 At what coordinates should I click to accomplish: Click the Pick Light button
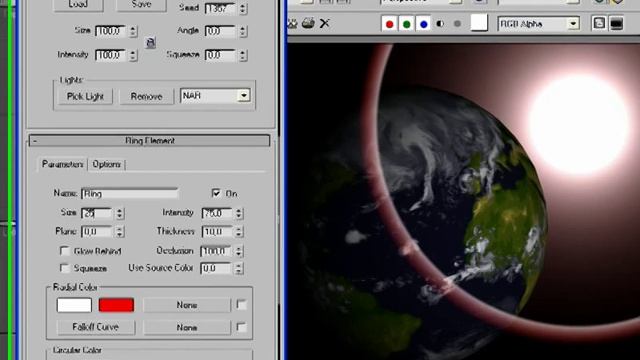click(x=85, y=96)
